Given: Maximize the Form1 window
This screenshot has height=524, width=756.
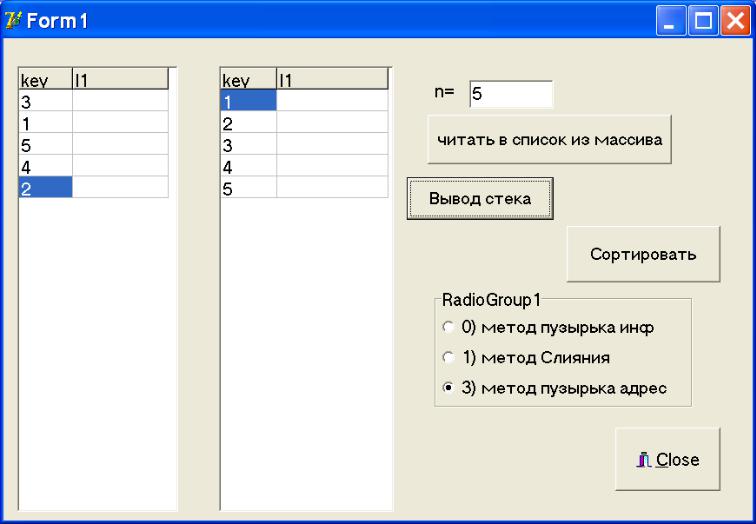Looking at the screenshot, I should tap(703, 21).
